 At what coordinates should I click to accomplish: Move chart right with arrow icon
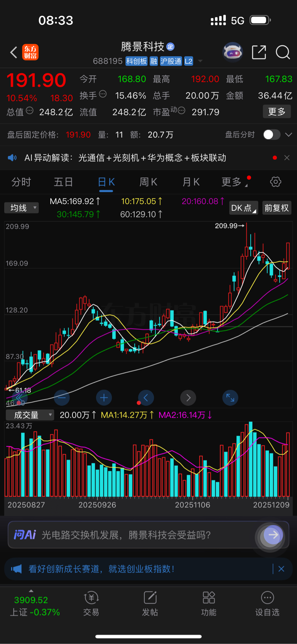click(x=188, y=398)
